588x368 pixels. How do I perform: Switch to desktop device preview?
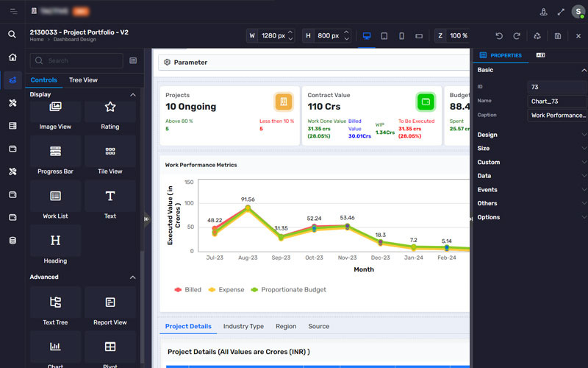click(366, 35)
